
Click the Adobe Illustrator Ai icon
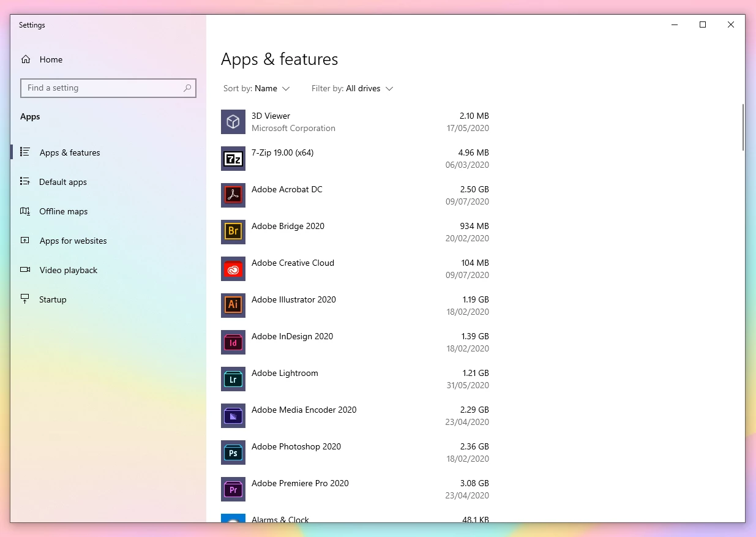(233, 306)
